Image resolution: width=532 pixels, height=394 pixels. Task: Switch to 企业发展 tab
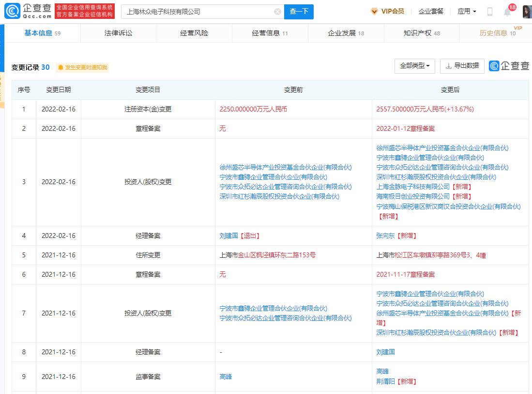tap(346, 33)
